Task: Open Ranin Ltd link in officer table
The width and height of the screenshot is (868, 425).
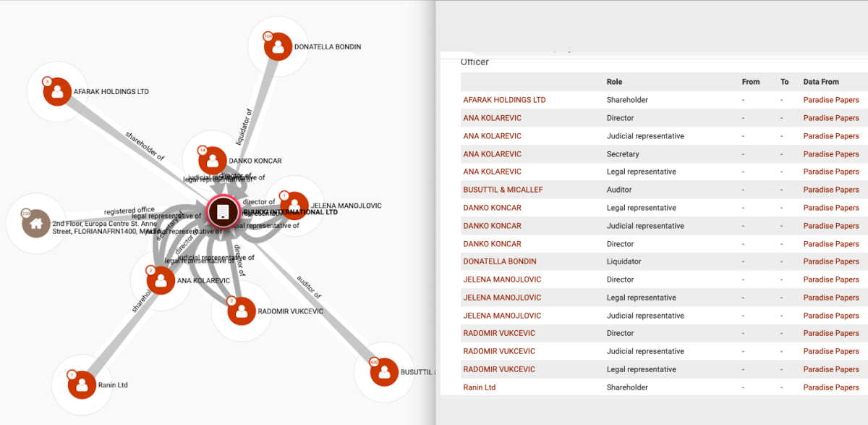Action: [480, 387]
